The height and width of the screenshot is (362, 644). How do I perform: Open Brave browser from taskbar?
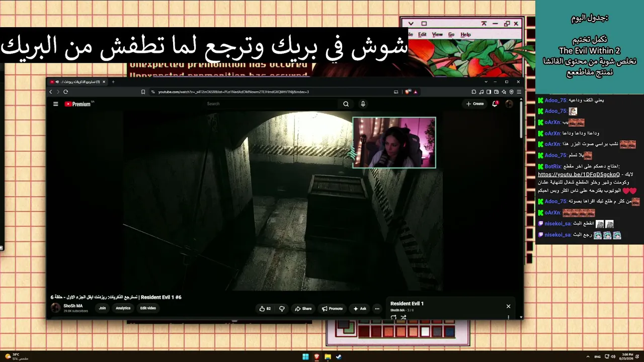click(x=316, y=357)
